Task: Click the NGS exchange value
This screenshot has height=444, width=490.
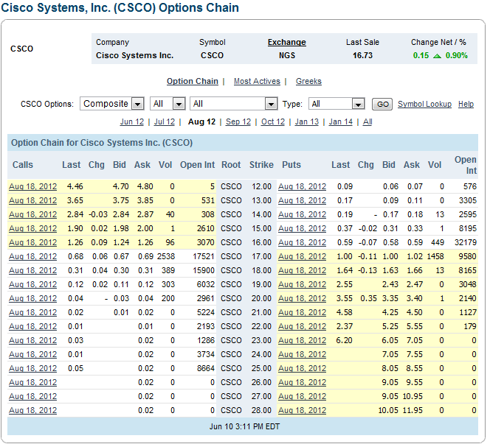Action: 287,55
